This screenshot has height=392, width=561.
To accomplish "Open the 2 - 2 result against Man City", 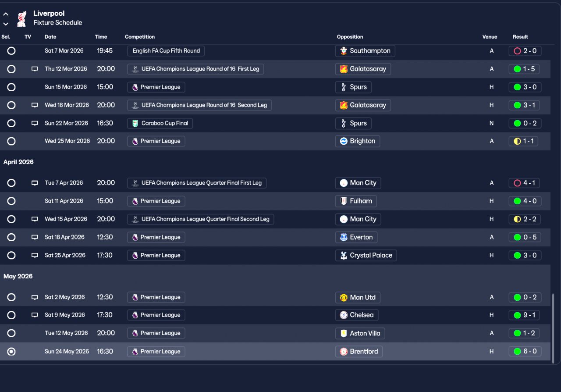I will pos(524,219).
